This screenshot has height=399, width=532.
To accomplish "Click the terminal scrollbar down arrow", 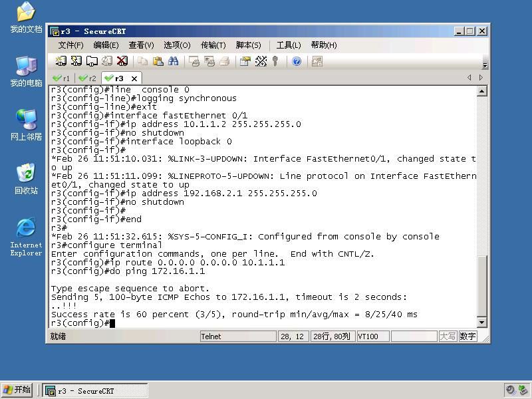I will 481,323.
